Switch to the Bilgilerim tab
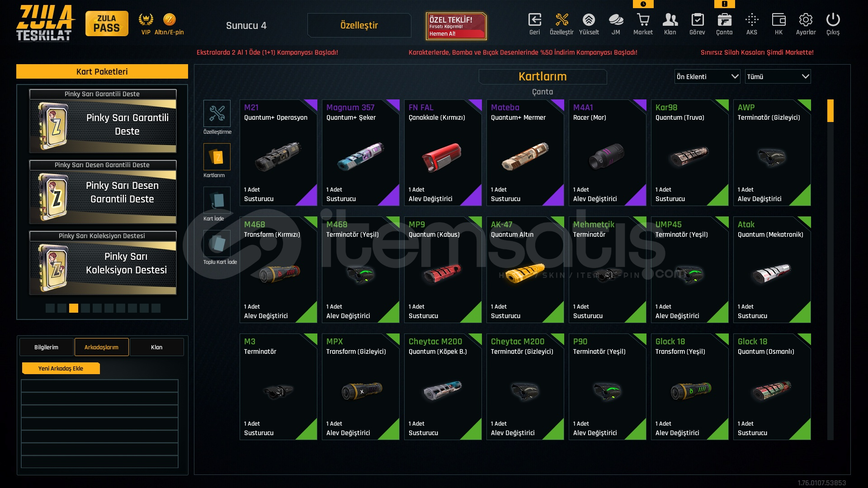The image size is (868, 488). 47,347
